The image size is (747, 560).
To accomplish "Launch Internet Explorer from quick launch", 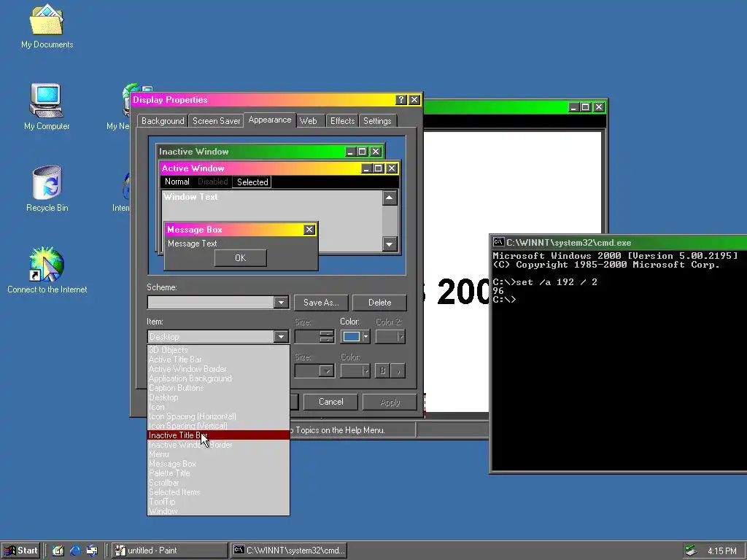I will 75,551.
